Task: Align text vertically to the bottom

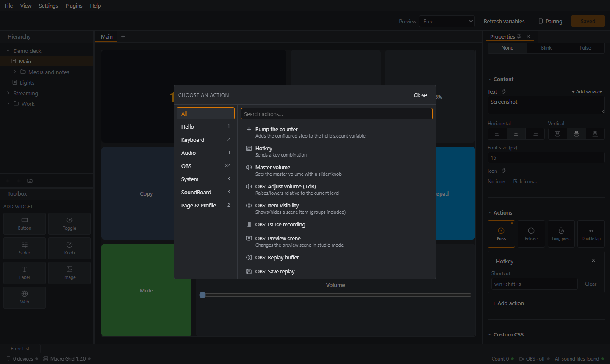Action: (595, 134)
